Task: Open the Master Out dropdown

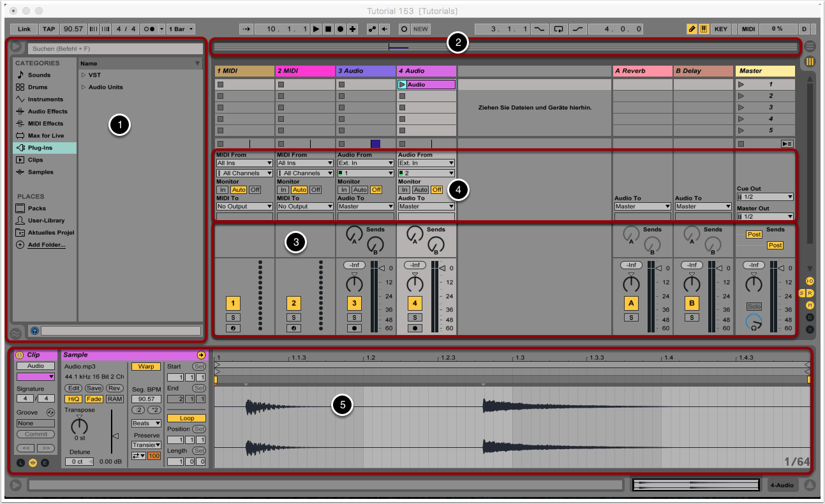Action: [765, 216]
